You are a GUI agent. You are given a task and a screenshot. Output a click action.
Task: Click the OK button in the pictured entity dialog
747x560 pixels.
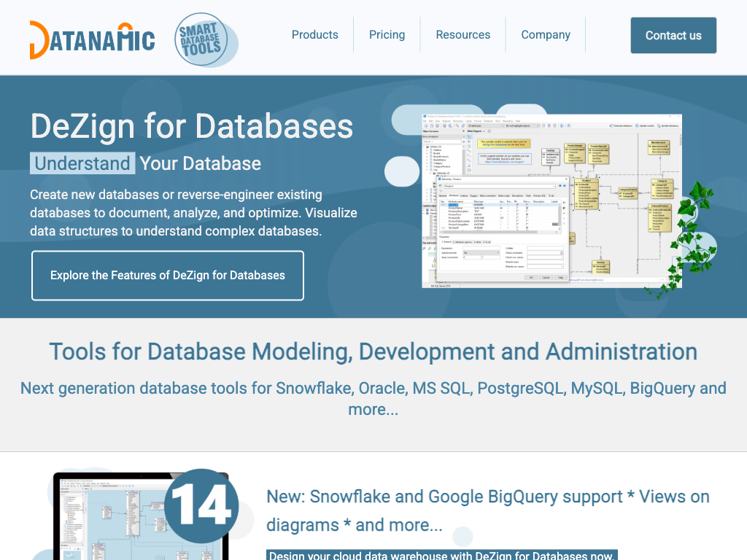pyautogui.click(x=530, y=277)
